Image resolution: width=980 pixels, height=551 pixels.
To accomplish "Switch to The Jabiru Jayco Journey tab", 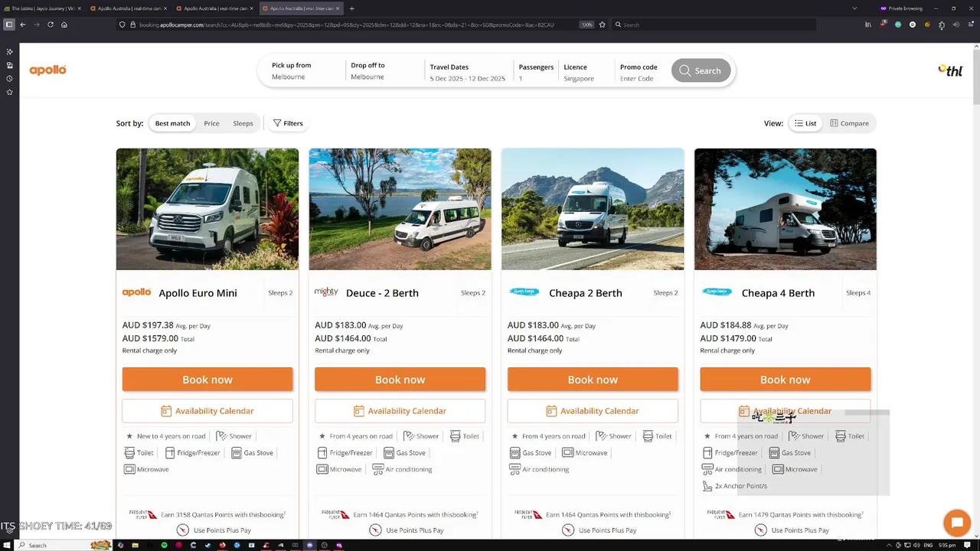I will (x=43, y=8).
